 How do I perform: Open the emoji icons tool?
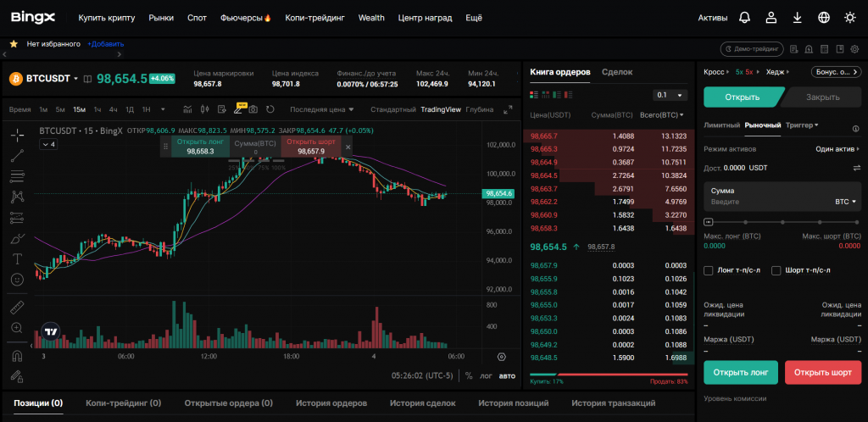pyautogui.click(x=17, y=280)
